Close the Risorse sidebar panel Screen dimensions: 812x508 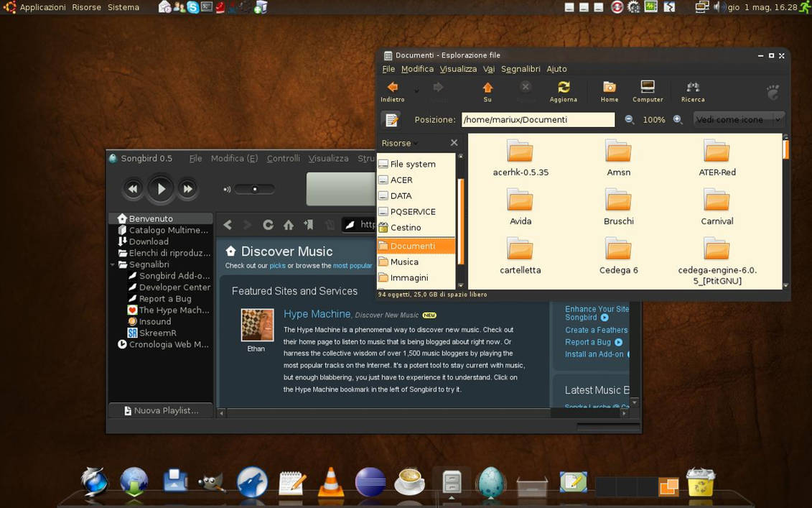454,142
